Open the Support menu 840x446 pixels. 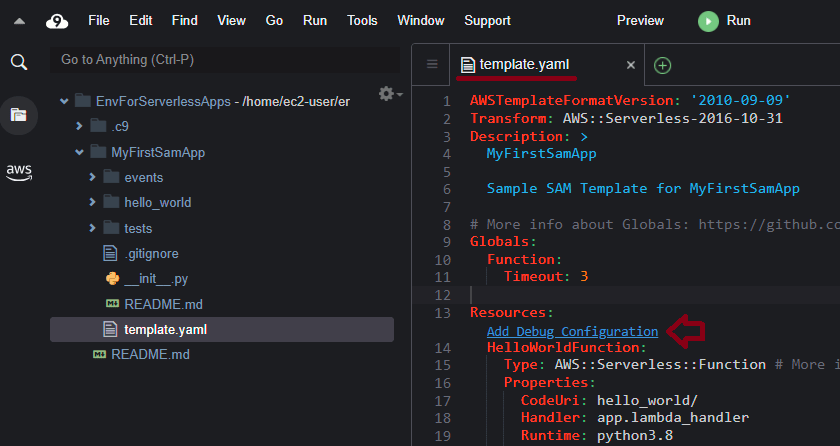click(487, 21)
